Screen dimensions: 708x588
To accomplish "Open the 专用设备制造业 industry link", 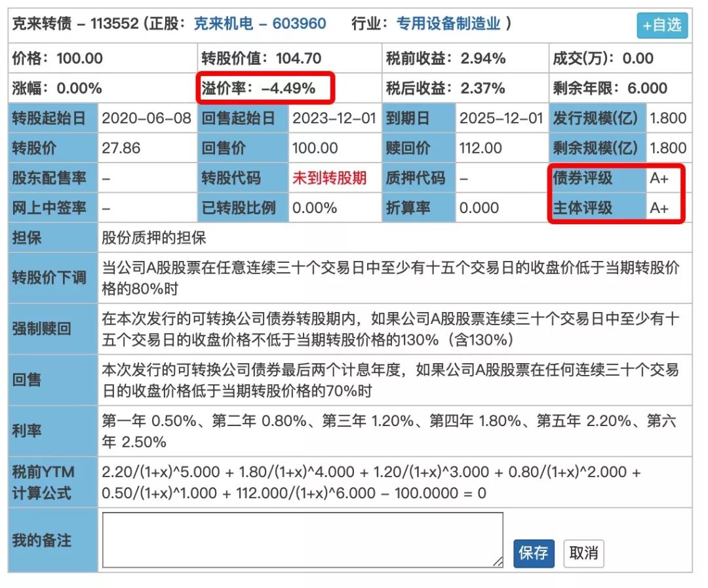I will [x=448, y=24].
